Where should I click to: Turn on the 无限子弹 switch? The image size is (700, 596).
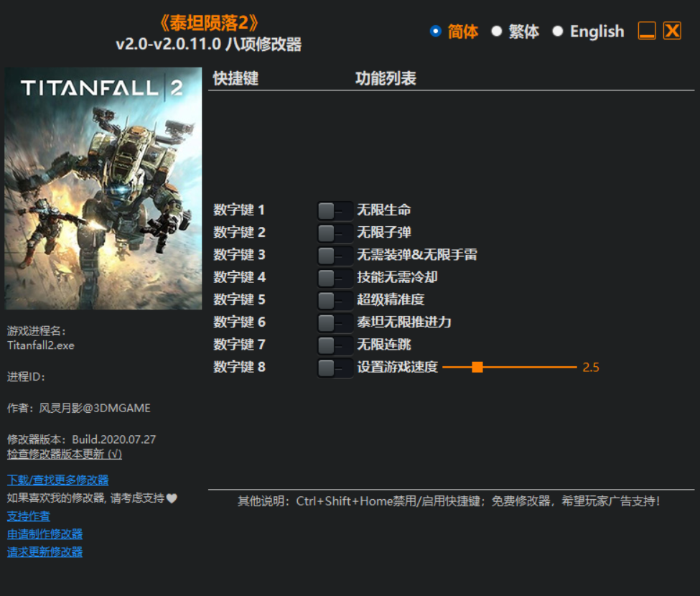tap(334, 233)
